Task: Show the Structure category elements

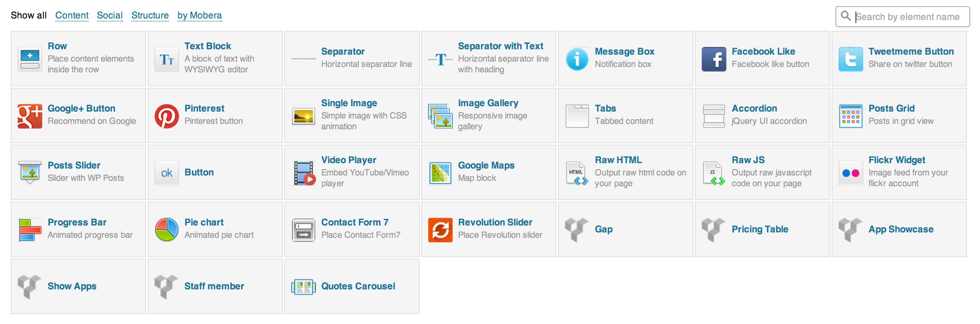Action: [150, 15]
